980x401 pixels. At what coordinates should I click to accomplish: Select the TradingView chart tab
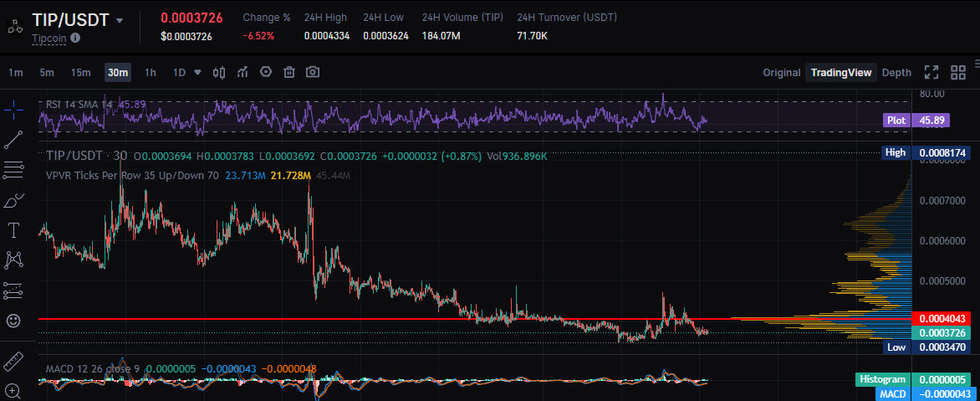840,73
